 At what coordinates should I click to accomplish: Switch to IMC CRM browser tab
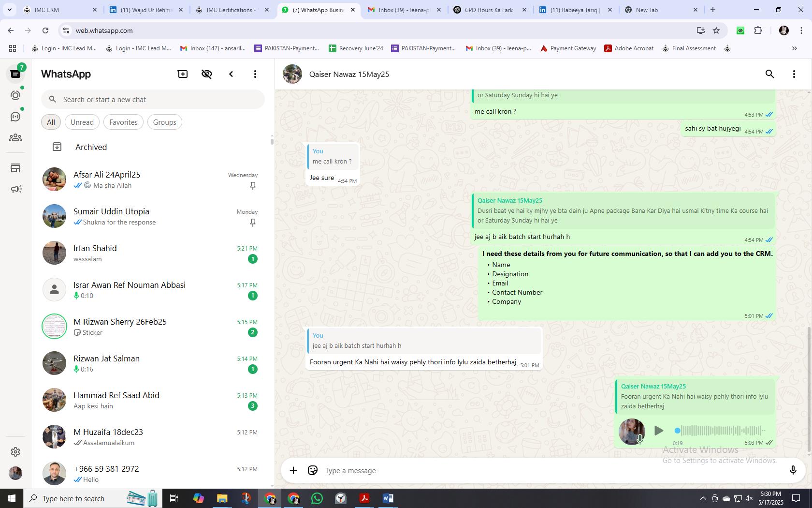click(x=61, y=10)
